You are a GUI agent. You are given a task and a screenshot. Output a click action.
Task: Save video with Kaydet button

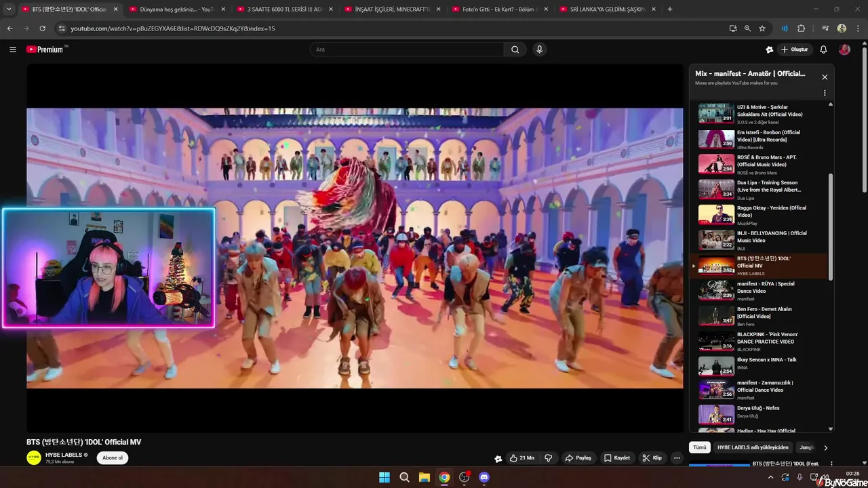(x=617, y=458)
